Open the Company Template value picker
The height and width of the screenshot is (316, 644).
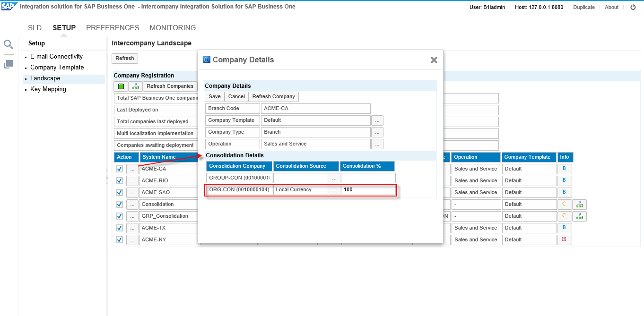click(377, 120)
